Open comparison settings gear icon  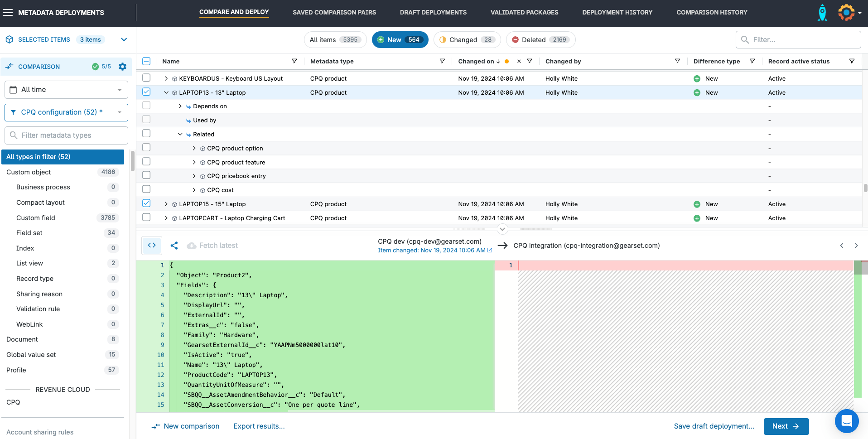[122, 67]
